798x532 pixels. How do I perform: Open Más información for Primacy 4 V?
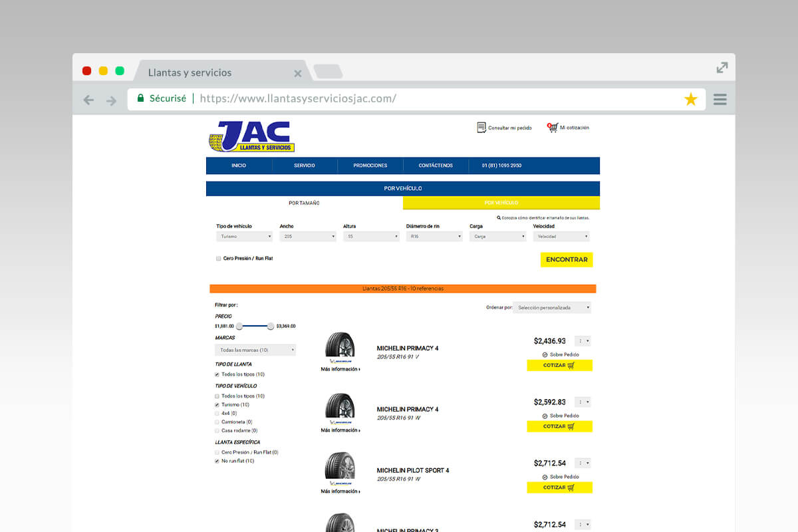pos(340,369)
